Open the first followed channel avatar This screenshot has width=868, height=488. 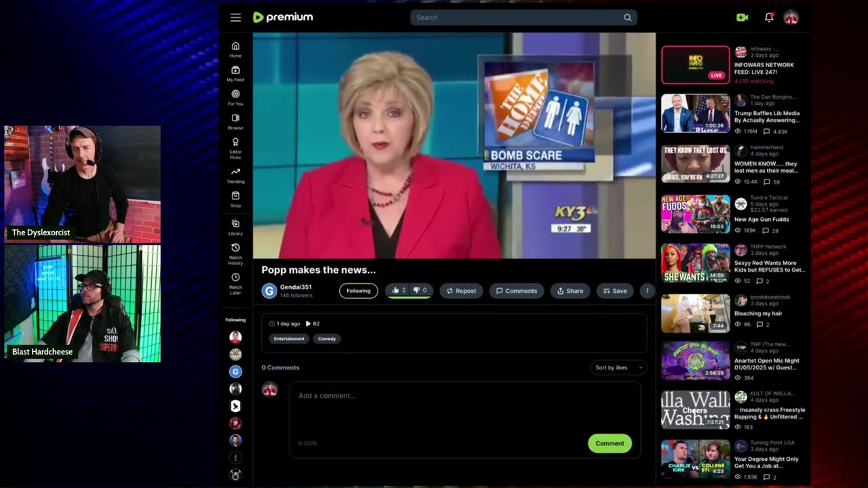click(235, 337)
